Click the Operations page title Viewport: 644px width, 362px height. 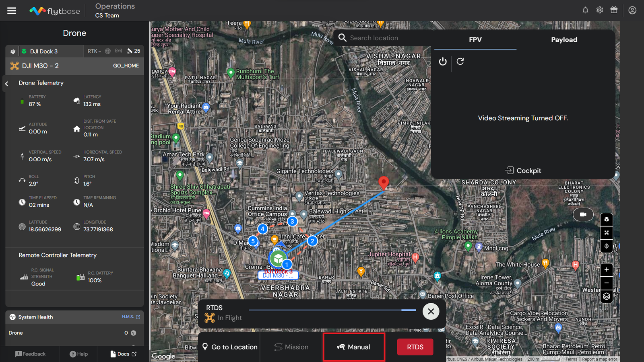tap(115, 6)
